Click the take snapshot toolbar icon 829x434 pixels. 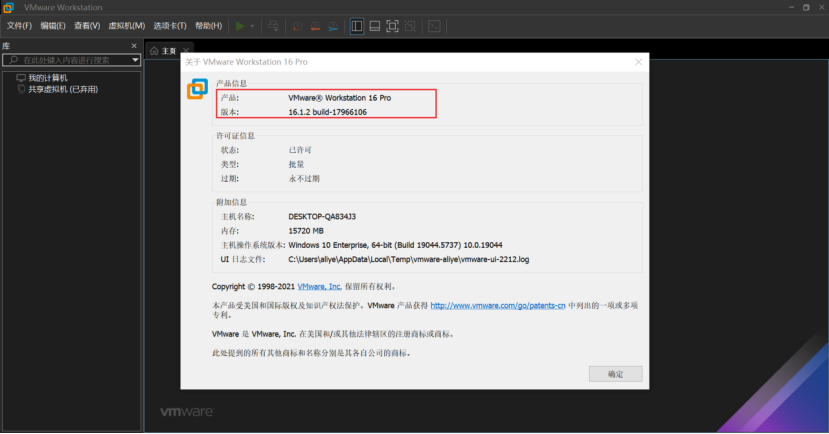(297, 26)
